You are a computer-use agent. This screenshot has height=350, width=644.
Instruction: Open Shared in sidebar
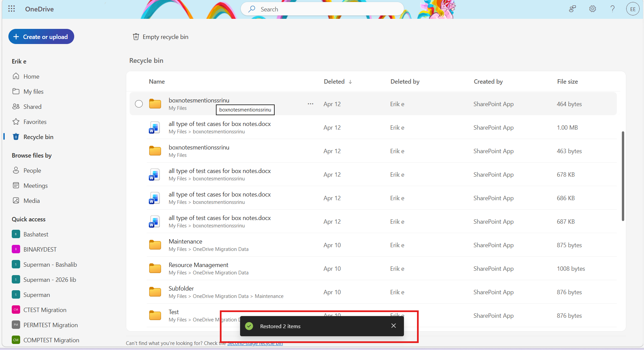[x=33, y=106]
